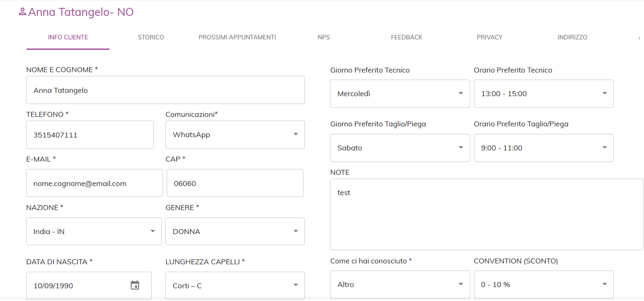Open the date of birth calendar picker
This screenshot has width=644, height=301.
[x=135, y=285]
